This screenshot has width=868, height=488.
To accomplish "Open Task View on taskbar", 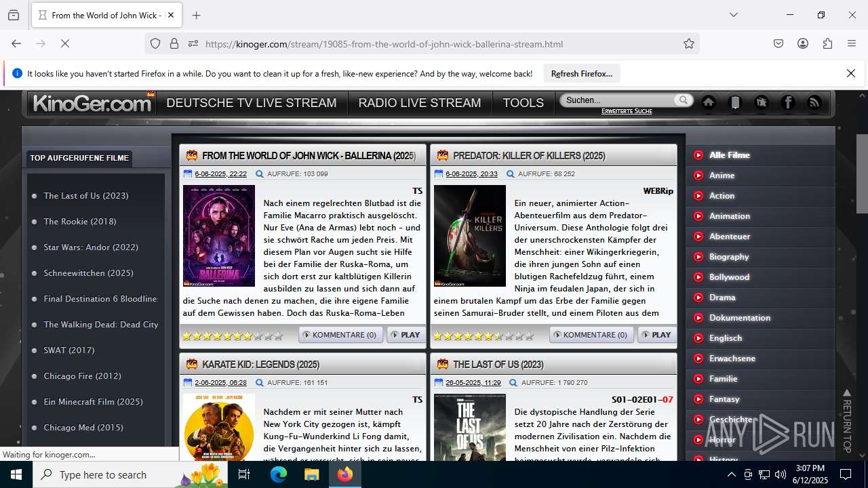I will (245, 474).
